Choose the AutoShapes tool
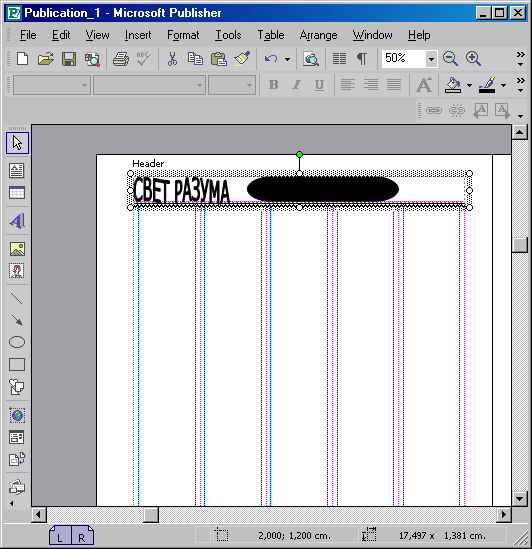This screenshot has height=549, width=532. pyautogui.click(x=17, y=387)
